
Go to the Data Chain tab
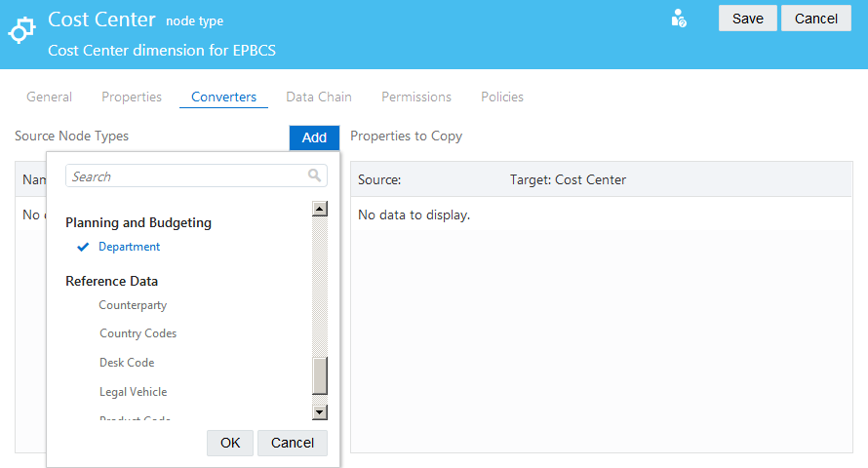click(319, 97)
